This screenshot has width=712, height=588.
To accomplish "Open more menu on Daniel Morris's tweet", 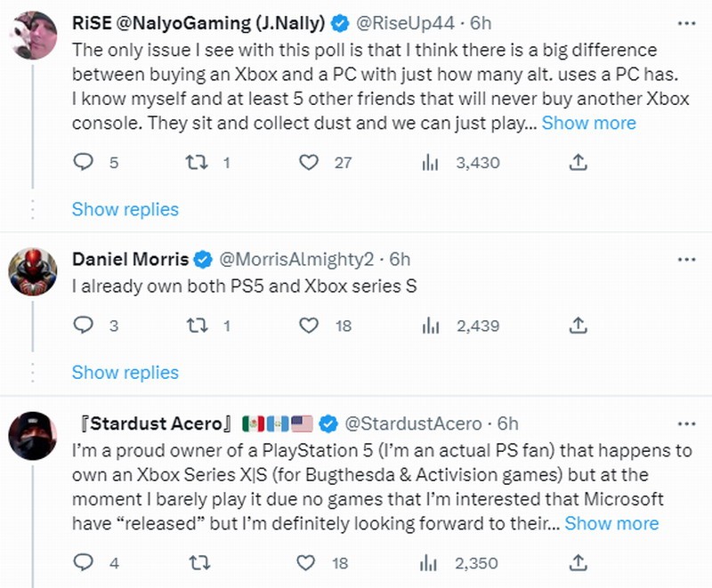I will click(686, 259).
